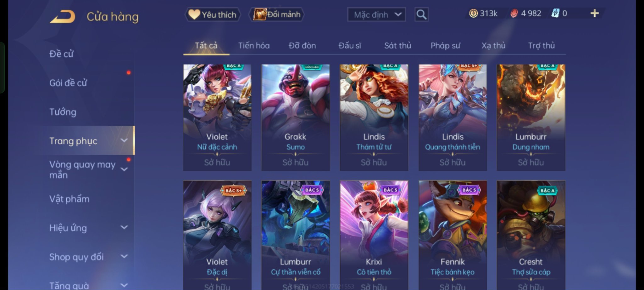
Task: Open the Gói đề cử section
Action: [68, 83]
